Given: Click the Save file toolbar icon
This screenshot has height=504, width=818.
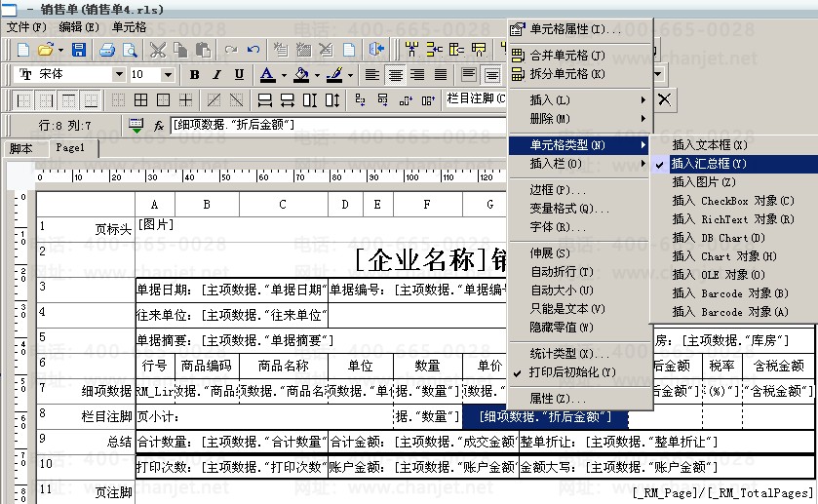Looking at the screenshot, I should tap(79, 49).
